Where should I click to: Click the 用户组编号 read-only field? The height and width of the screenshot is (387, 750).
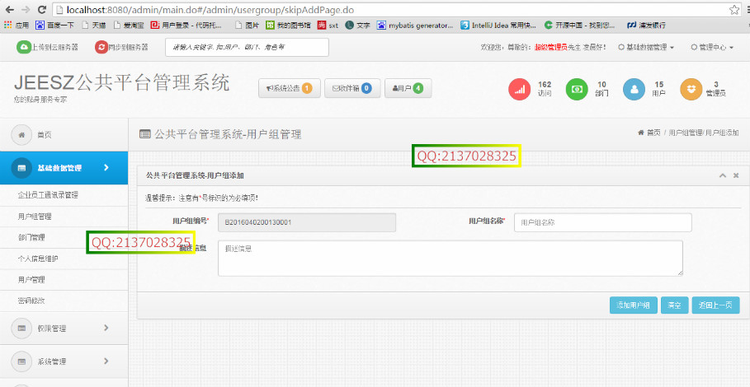coord(307,222)
